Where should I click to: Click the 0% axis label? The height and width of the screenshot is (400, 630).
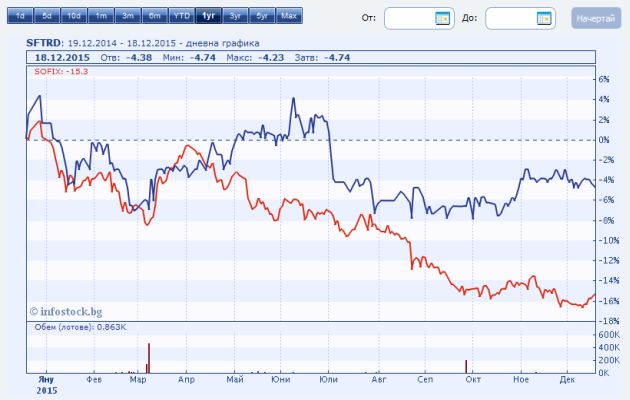point(604,140)
